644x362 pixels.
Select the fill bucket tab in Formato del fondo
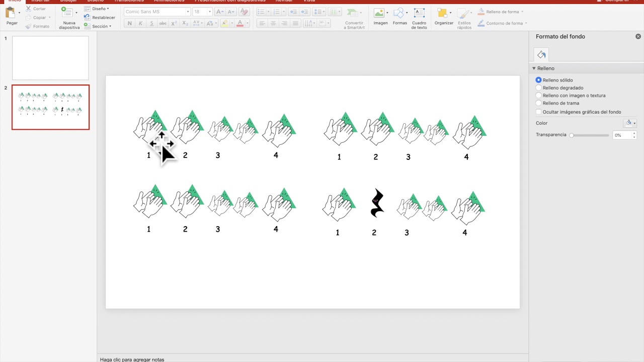coord(541,54)
